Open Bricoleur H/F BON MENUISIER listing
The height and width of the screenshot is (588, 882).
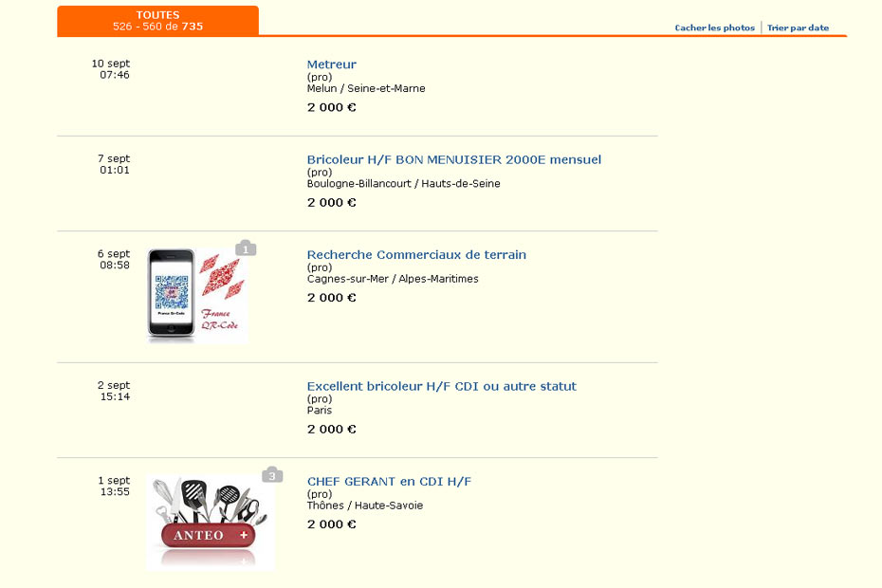(453, 159)
